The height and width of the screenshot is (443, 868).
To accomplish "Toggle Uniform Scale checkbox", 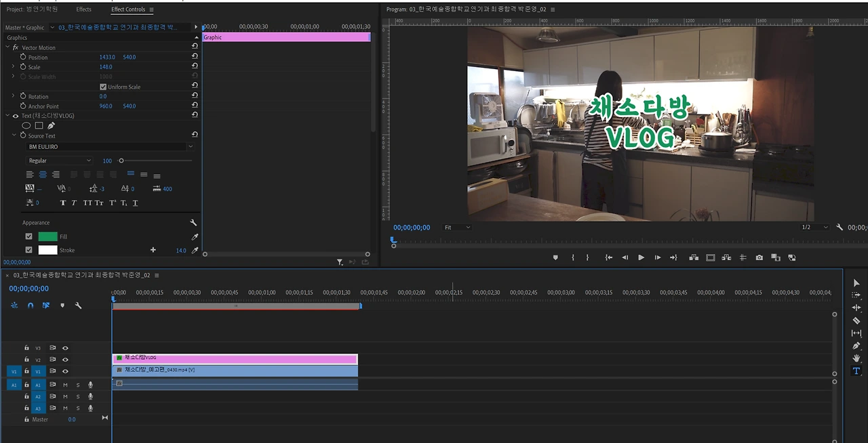I will pyautogui.click(x=103, y=87).
